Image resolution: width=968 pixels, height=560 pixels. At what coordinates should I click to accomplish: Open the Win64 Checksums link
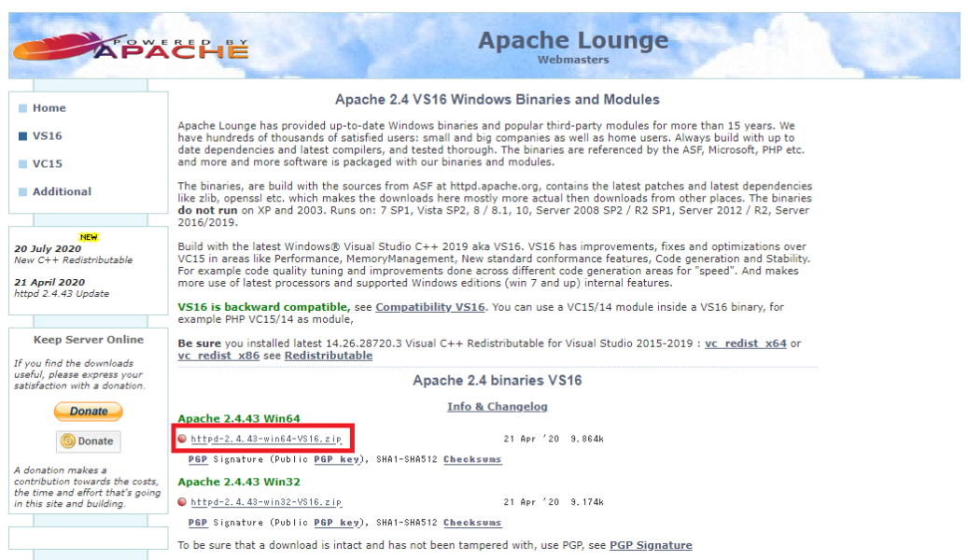(x=472, y=459)
